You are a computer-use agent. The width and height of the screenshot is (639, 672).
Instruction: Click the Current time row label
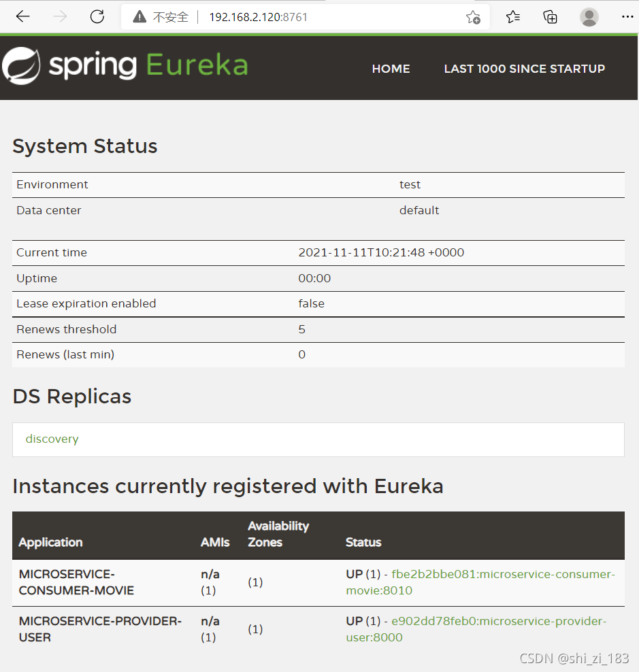(52, 252)
